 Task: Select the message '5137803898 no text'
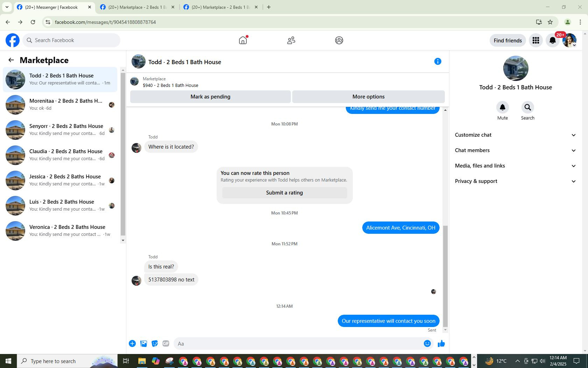[171, 280]
